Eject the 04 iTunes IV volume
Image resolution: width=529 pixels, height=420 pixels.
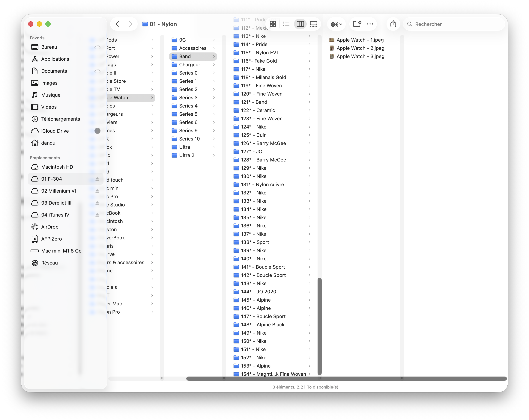point(97,215)
